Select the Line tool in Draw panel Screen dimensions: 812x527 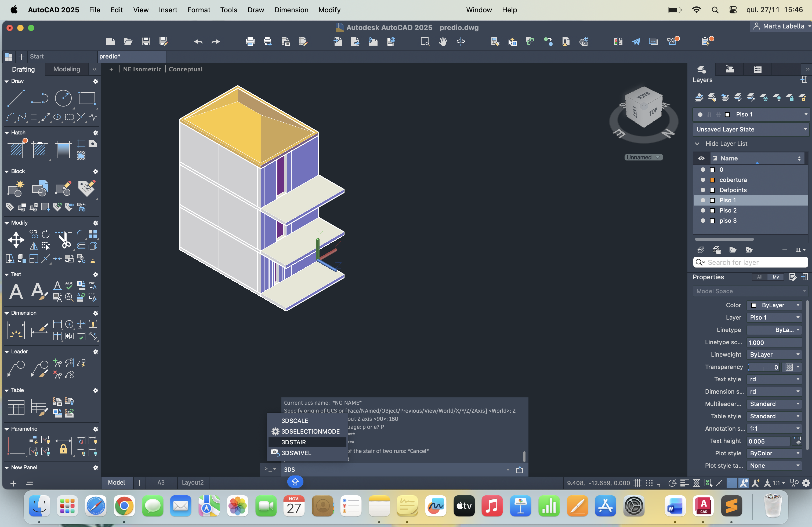pyautogui.click(x=16, y=98)
